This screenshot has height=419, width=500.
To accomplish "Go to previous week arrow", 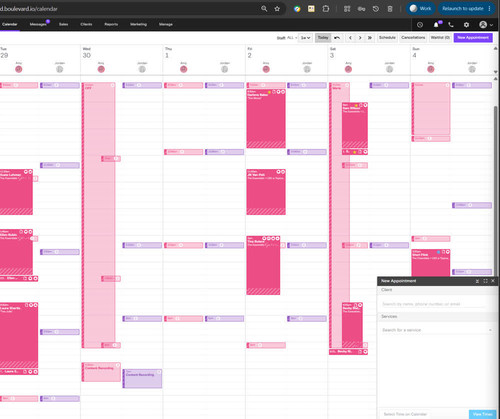I will click(350, 38).
